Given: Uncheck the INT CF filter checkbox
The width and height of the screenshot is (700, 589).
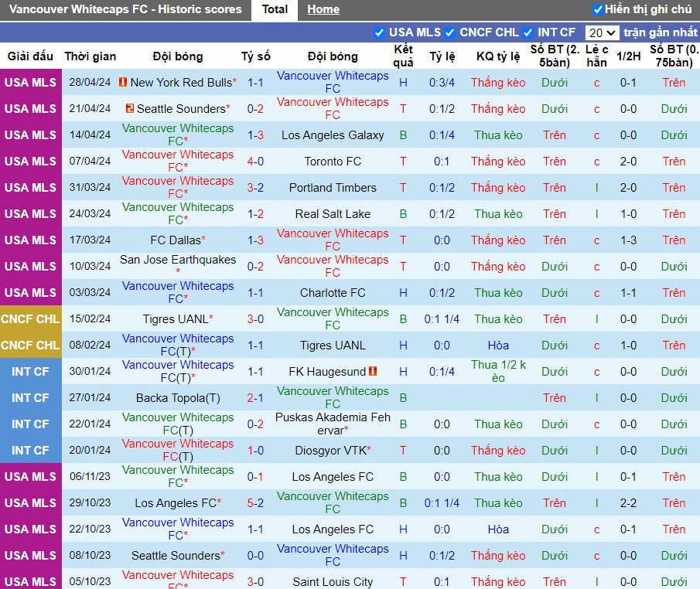Looking at the screenshot, I should [x=528, y=32].
